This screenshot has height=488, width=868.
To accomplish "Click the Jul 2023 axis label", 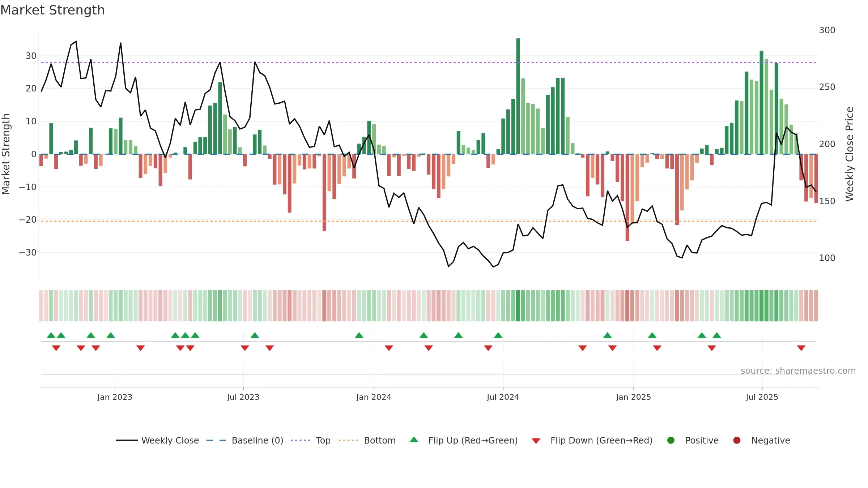I will point(243,397).
